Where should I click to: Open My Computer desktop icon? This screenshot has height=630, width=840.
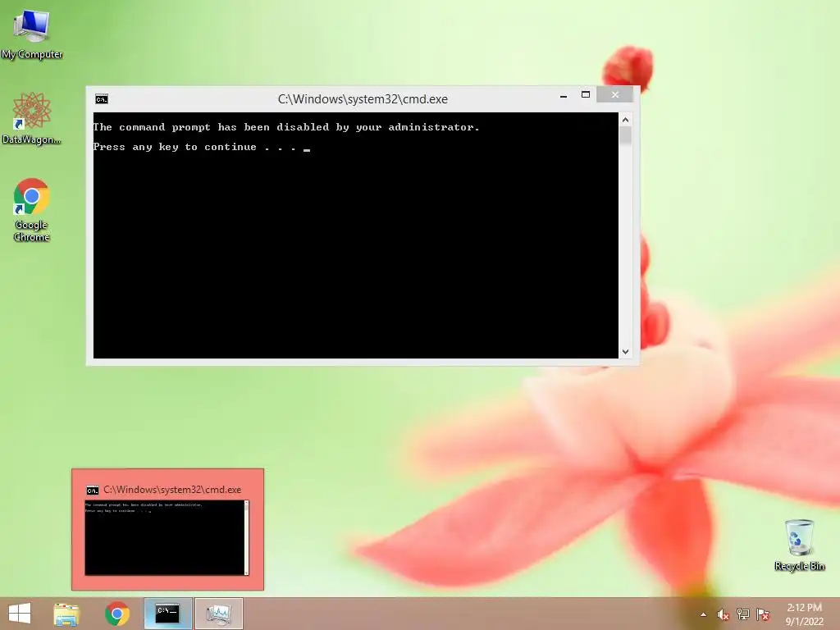click(32, 33)
